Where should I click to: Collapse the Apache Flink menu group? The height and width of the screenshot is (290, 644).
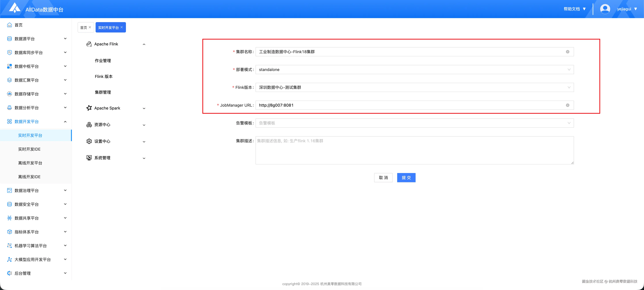pos(144,44)
